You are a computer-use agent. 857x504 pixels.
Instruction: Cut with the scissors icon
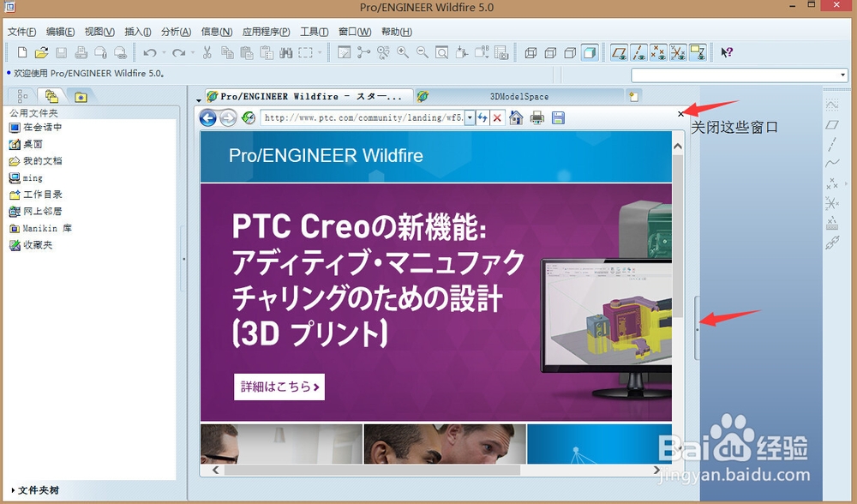207,52
